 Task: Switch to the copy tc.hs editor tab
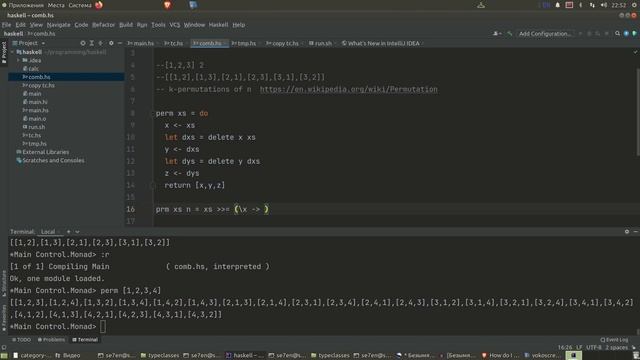click(x=282, y=43)
